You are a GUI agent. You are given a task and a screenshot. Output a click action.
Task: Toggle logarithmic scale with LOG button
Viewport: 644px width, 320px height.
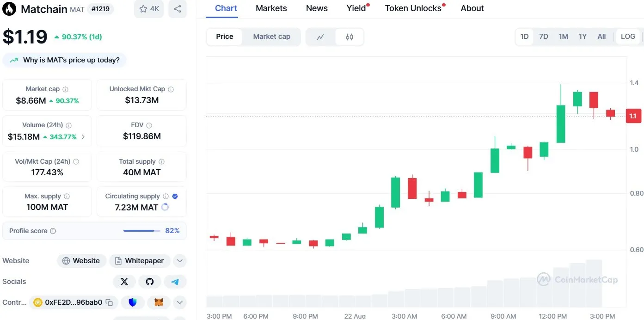tap(627, 36)
